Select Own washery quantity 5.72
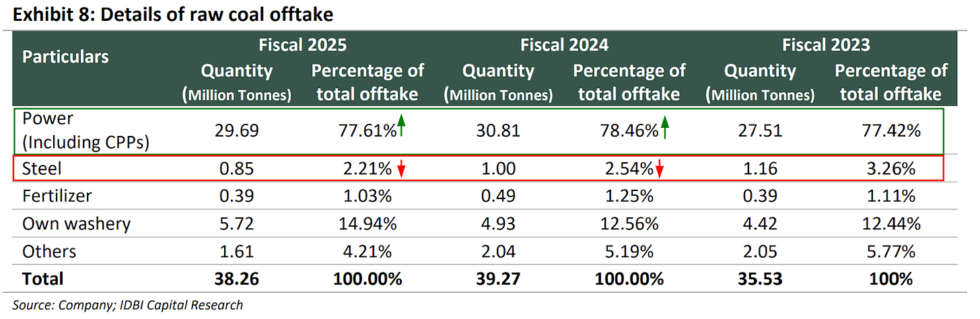This screenshot has width=980, height=319. coord(236,224)
